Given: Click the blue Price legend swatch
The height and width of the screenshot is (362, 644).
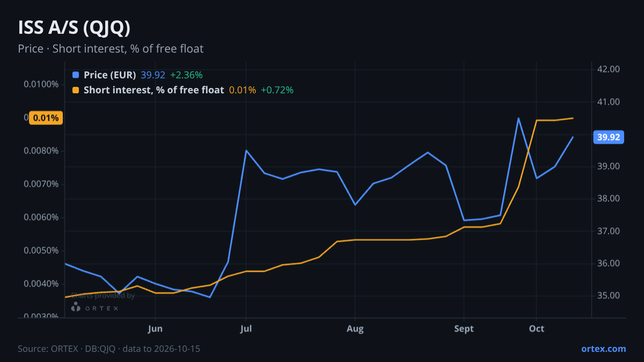Looking at the screenshot, I should coord(76,75).
